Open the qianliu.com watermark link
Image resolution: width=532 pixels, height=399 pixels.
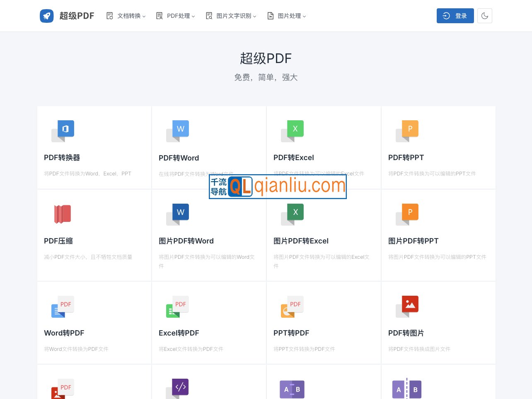[x=278, y=186]
